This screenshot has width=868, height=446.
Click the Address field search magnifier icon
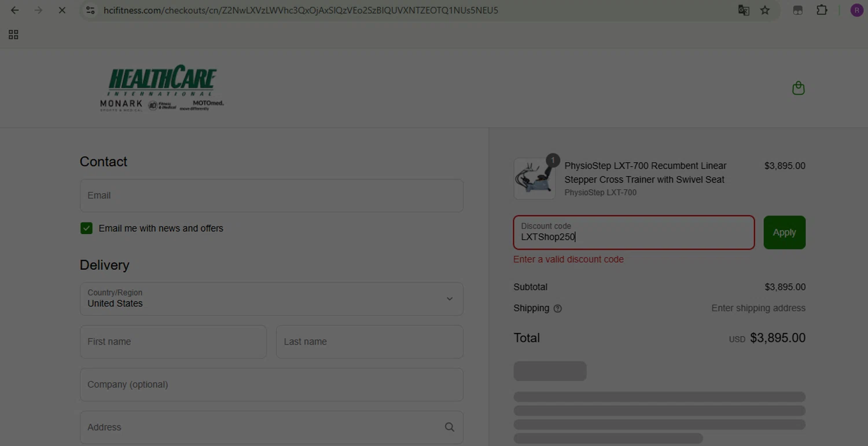pyautogui.click(x=450, y=427)
